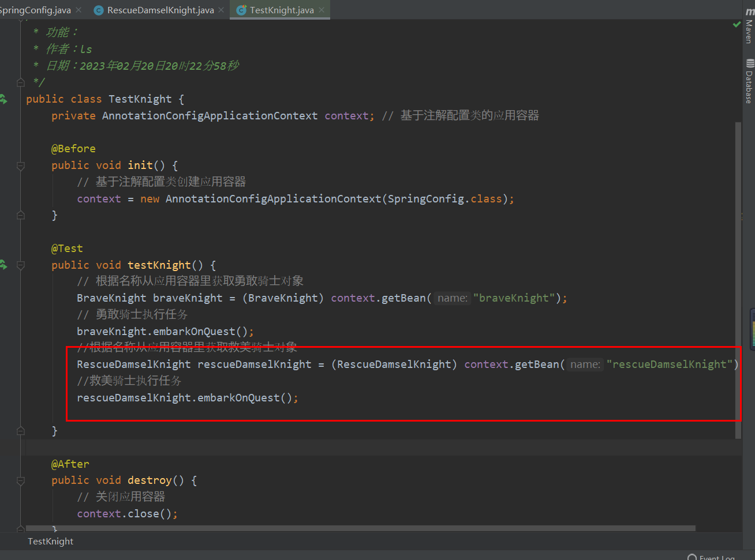The width and height of the screenshot is (755, 560).
Task: Click the TestKnight breadcrumb
Action: pyautogui.click(x=51, y=541)
